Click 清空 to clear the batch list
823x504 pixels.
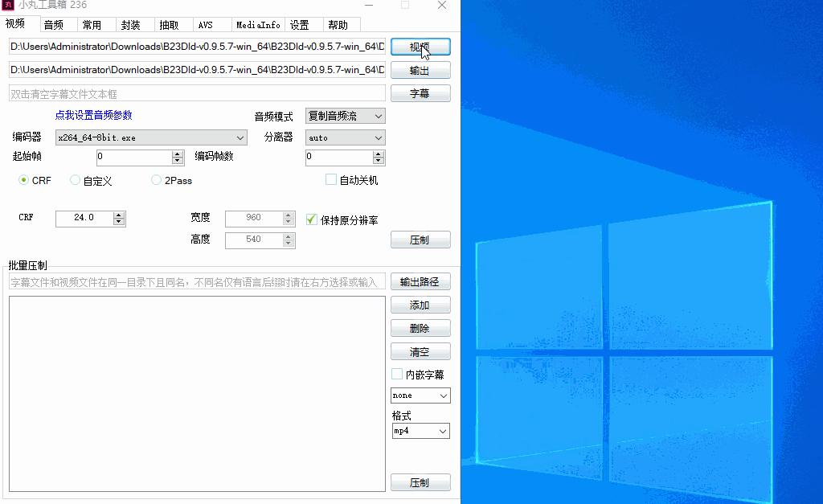(x=420, y=350)
